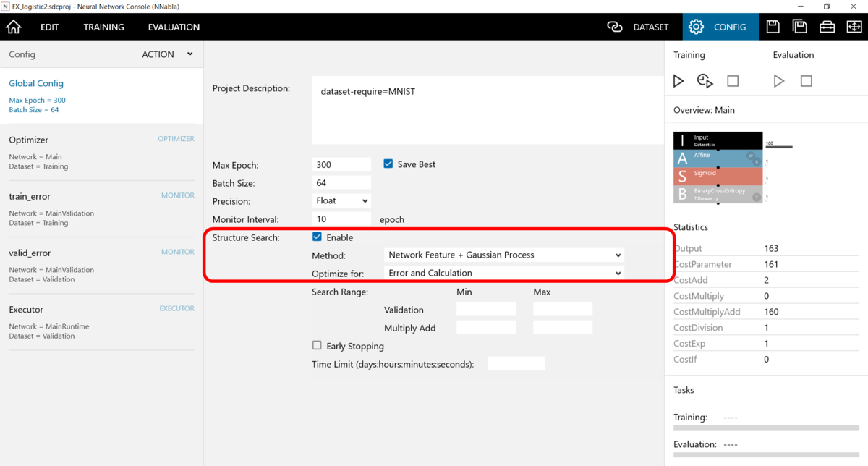Click the Monitor Interval input field

(341, 219)
